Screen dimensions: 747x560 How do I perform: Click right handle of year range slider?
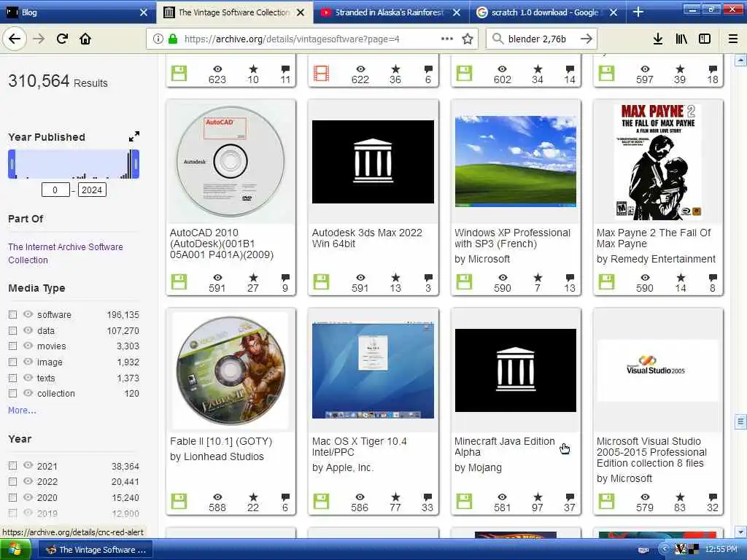click(x=136, y=164)
